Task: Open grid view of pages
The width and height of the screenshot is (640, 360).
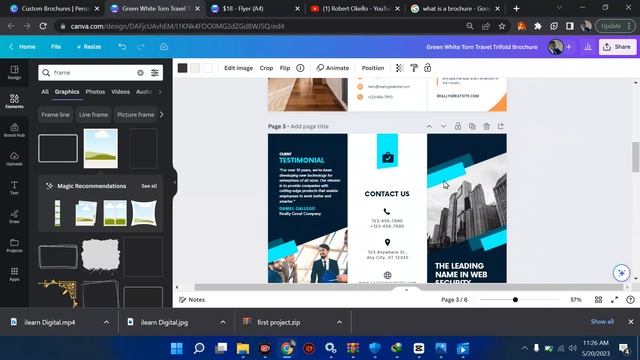Action: pos(598,300)
